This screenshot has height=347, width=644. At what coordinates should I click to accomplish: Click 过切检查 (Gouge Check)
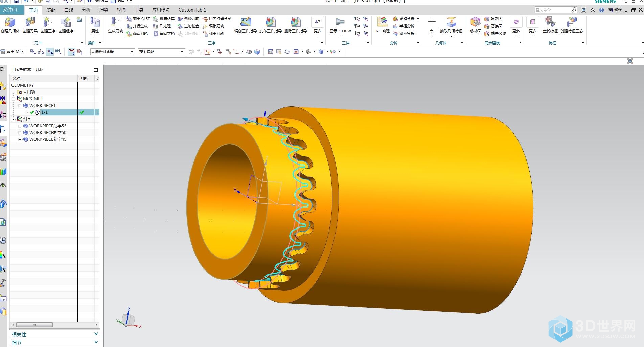pos(188,26)
